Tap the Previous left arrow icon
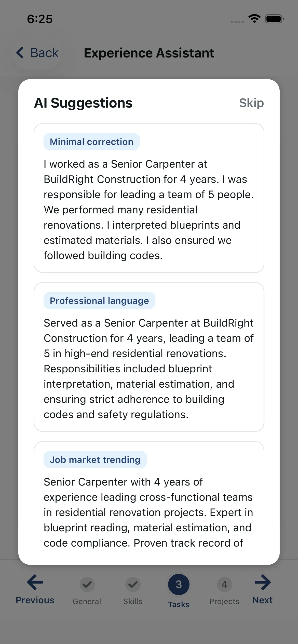Screen dimensions: 298x644 [x=35, y=582]
